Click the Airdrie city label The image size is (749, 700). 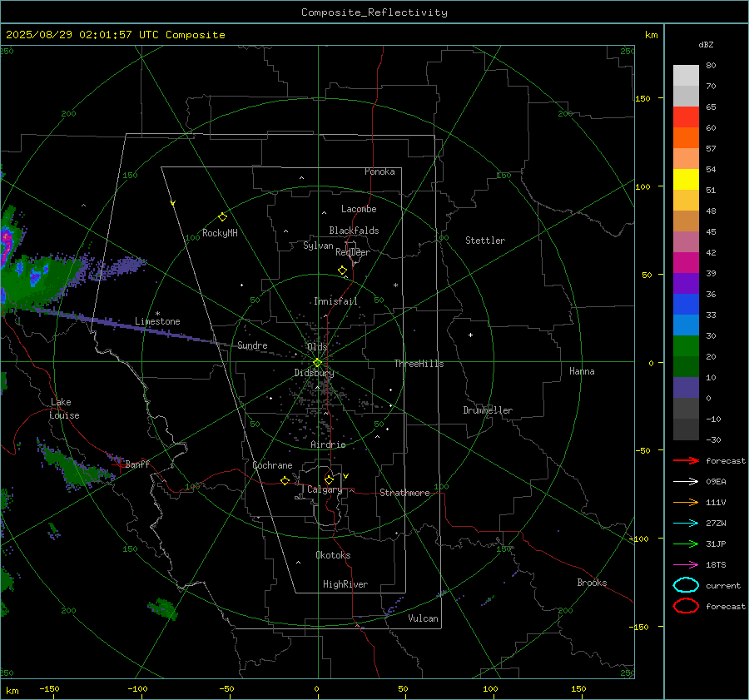[328, 444]
